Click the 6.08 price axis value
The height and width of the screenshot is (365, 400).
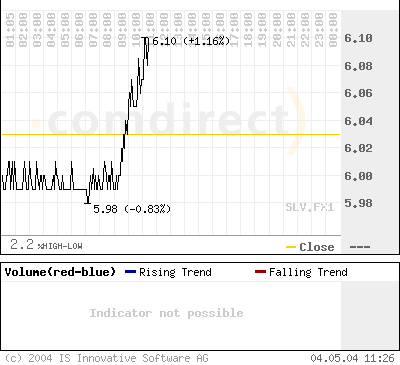point(358,66)
